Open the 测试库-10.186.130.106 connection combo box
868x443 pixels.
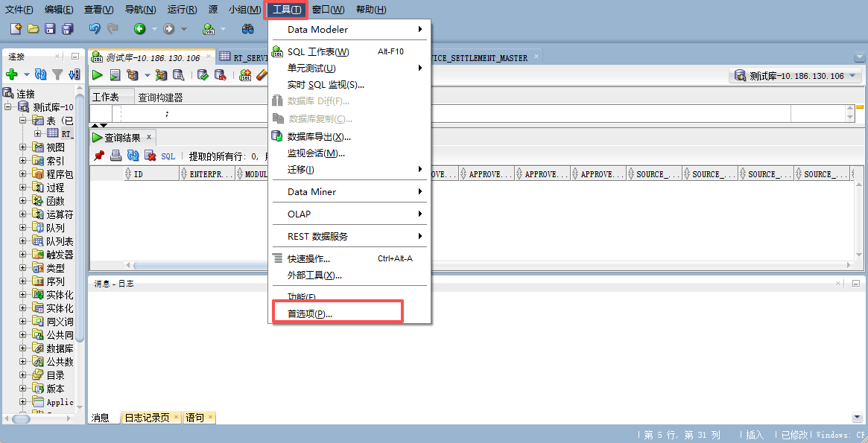(796, 76)
